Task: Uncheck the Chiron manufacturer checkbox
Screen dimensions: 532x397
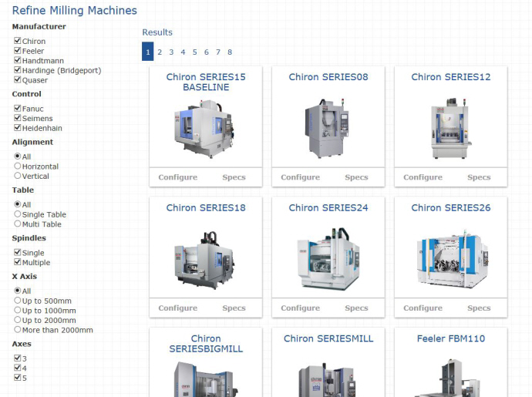Action: pyautogui.click(x=17, y=41)
